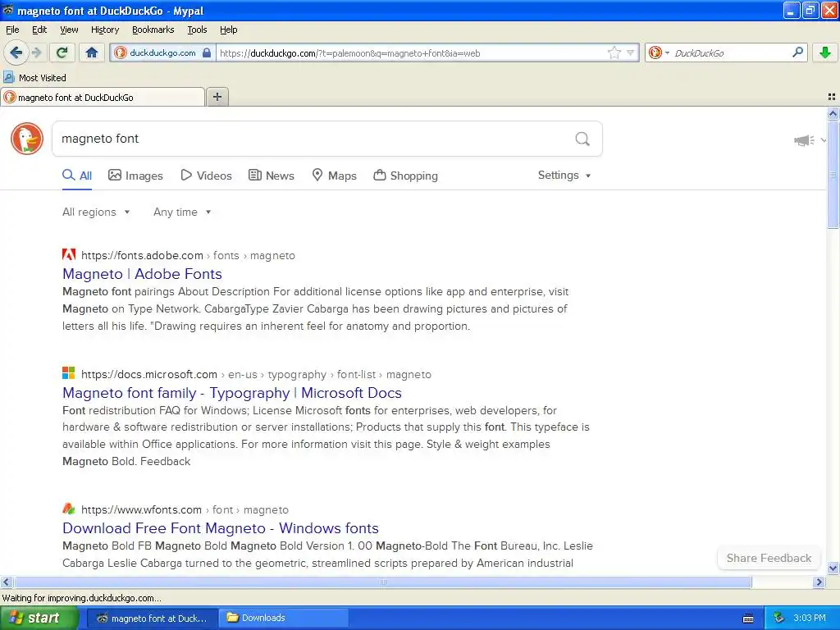840x630 pixels.
Task: Click the duckduckgo.com site identity badge
Action: [162, 52]
